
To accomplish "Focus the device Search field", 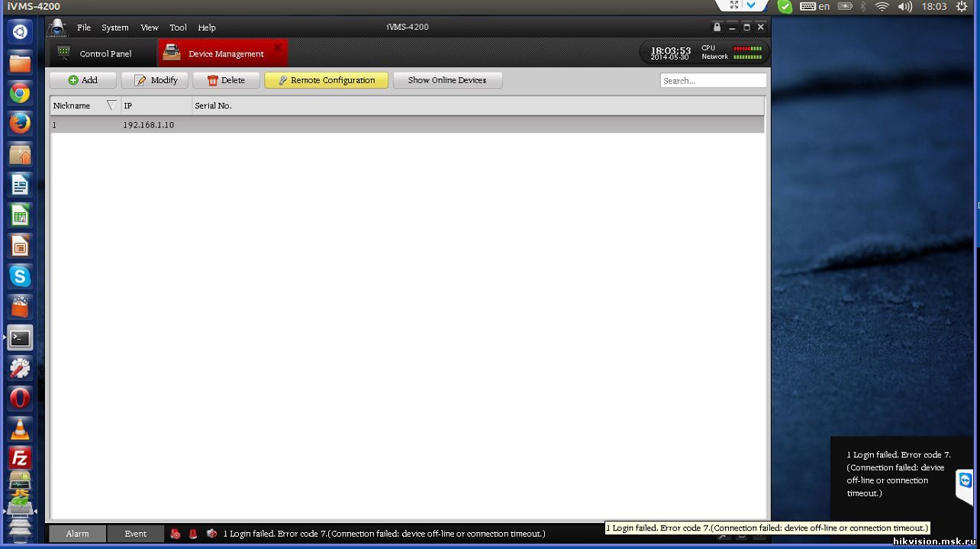I will [x=713, y=80].
